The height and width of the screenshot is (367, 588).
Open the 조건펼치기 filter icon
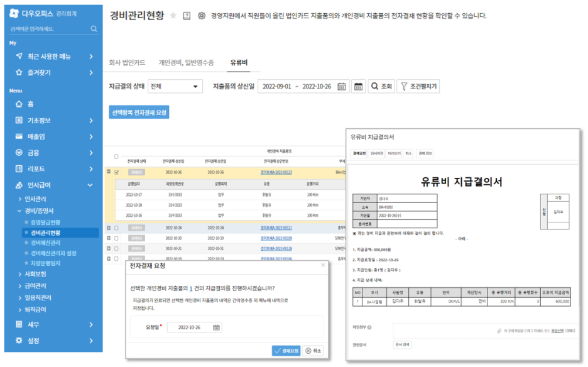click(404, 87)
